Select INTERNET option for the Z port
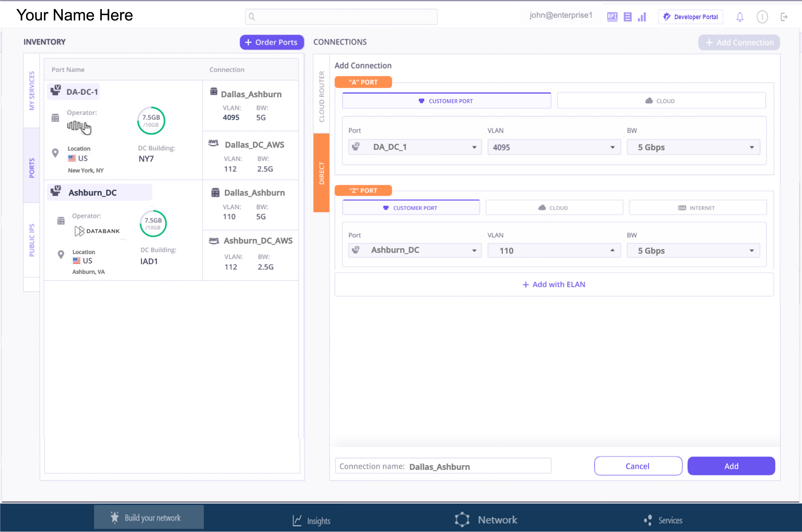The image size is (802, 532). point(697,208)
